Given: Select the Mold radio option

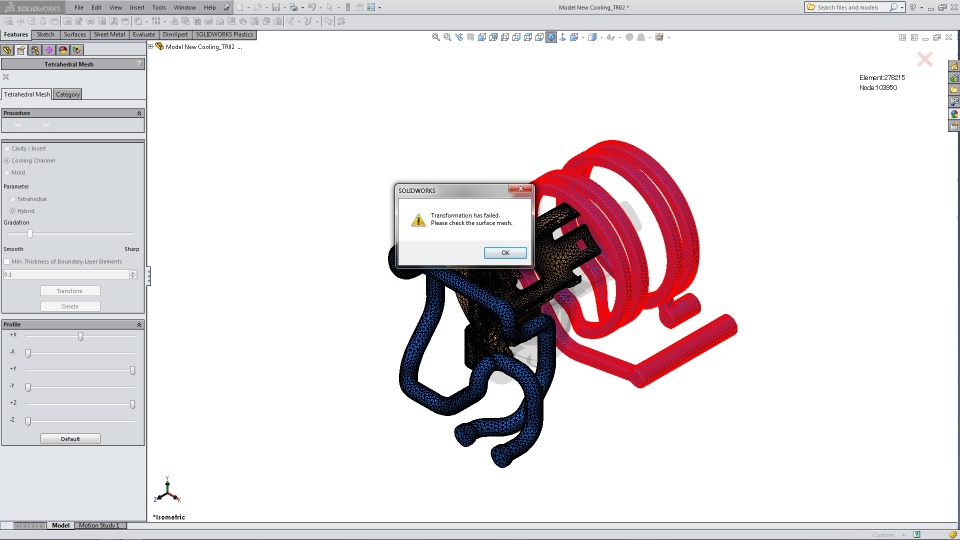Looking at the screenshot, I should click(7, 173).
